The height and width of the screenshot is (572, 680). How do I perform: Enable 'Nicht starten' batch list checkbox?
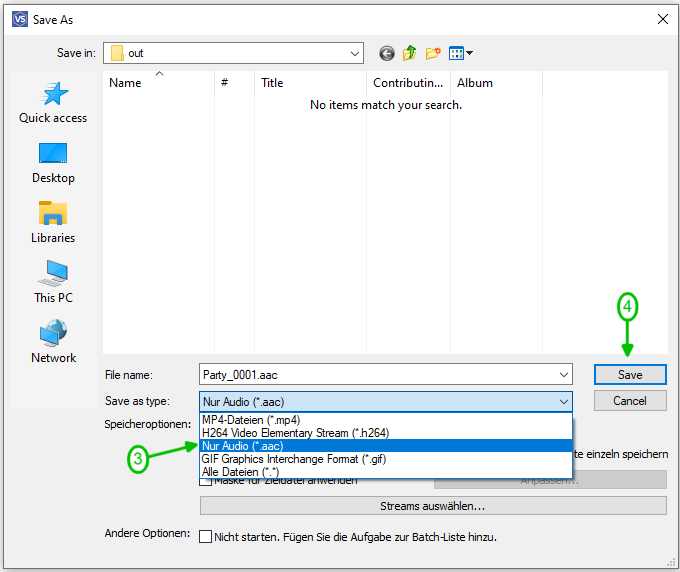click(206, 537)
